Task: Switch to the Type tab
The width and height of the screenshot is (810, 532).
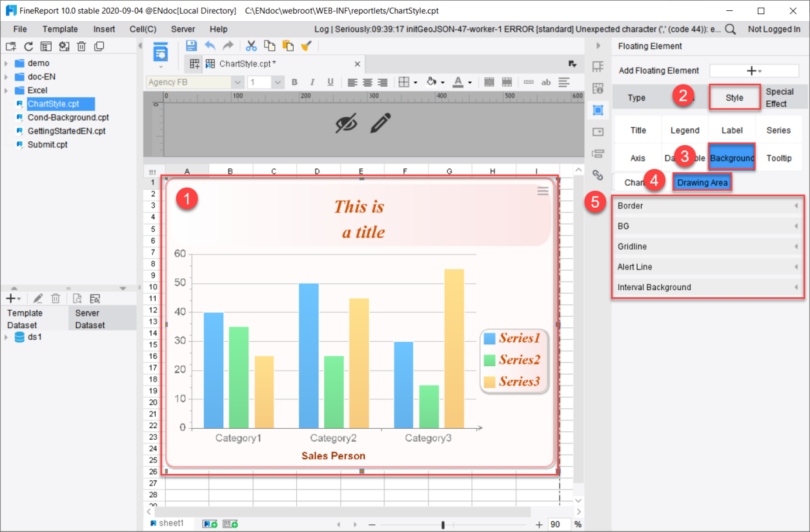Action: coord(636,98)
